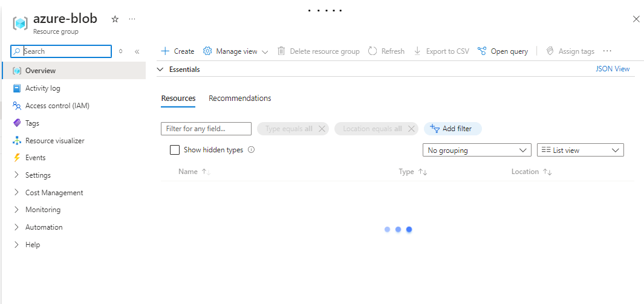
Task: Open the No grouping dropdown
Action: (477, 150)
